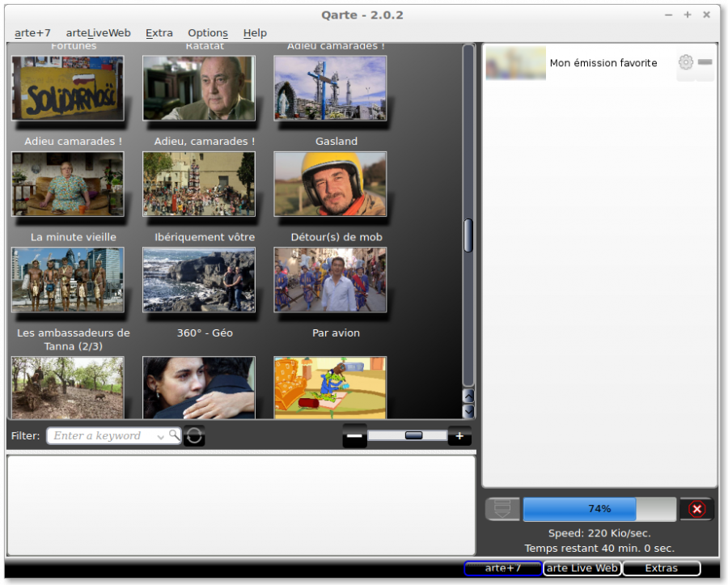Select the crowd human tower thumbnail
The height and width of the screenshot is (585, 728).
pos(199,184)
